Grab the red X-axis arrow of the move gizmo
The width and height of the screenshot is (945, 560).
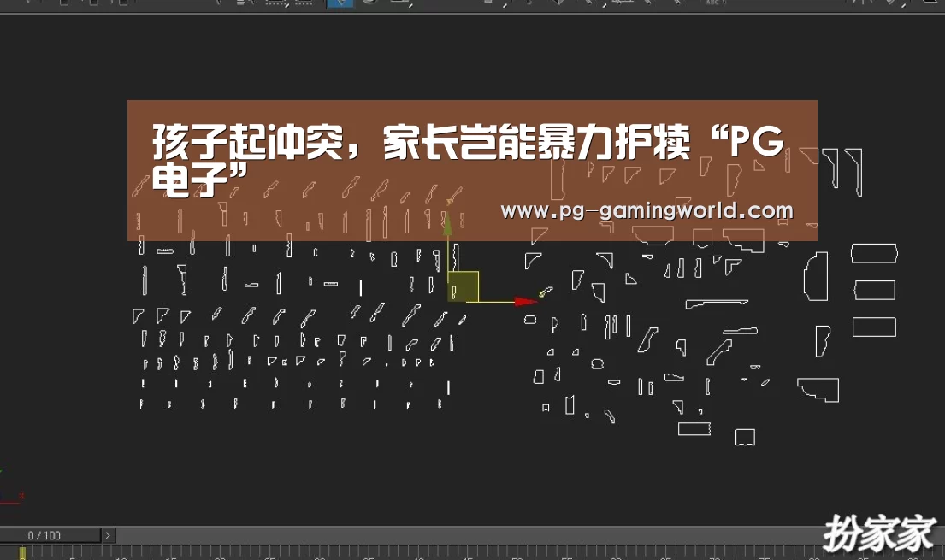point(526,302)
